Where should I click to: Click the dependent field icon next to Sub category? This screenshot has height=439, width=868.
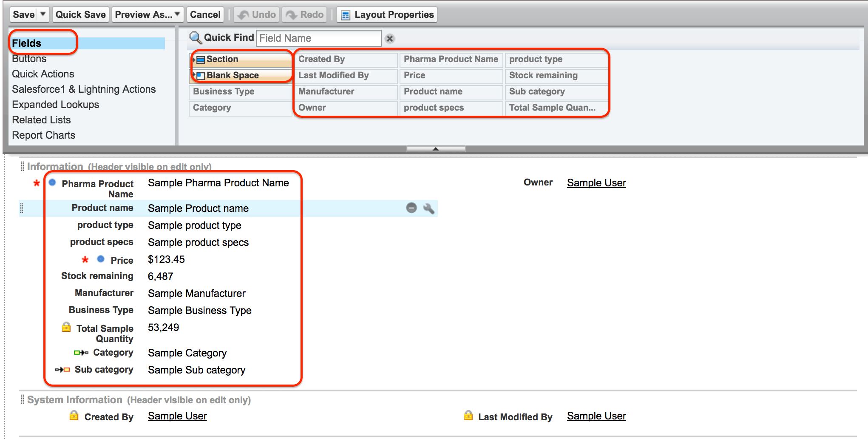click(x=62, y=370)
